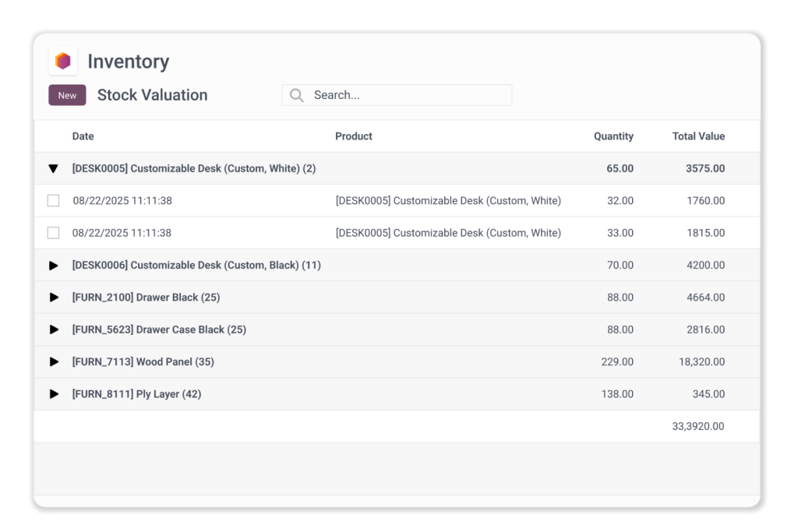Expand the FURN_5623 Drawer Case Black group
This screenshot has width=798, height=532.
tap(53, 329)
